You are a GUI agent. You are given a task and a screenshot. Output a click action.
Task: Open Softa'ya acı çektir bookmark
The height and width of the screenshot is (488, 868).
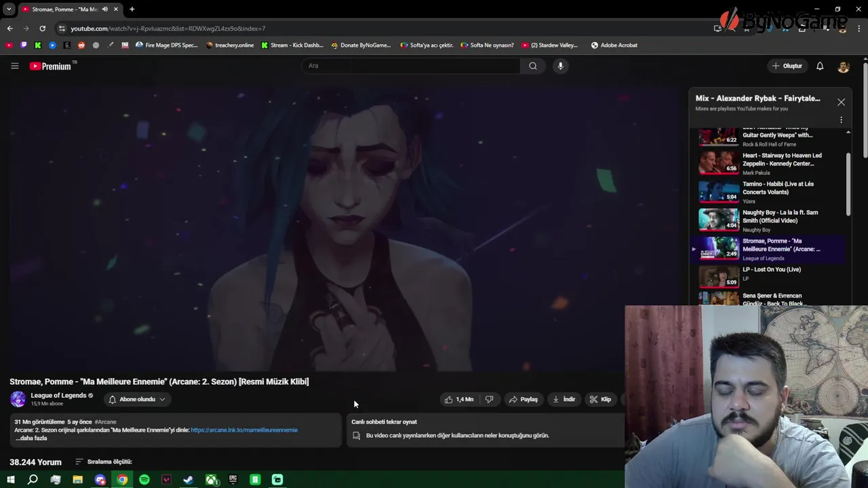pos(427,45)
